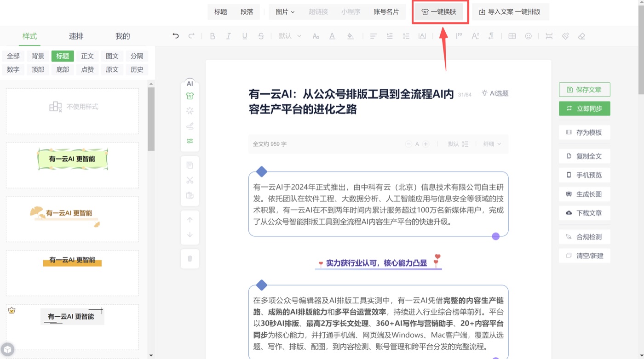Click 一键换肤 button
This screenshot has height=359, width=644.
(439, 12)
